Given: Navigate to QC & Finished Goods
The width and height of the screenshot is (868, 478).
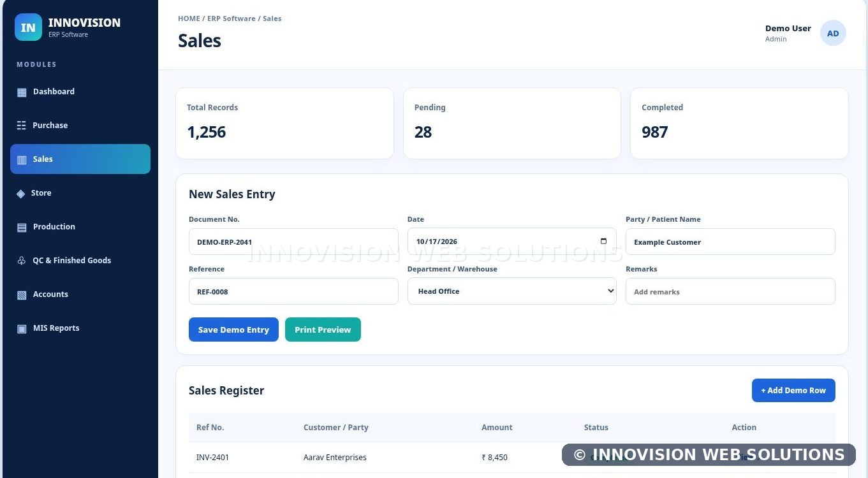Looking at the screenshot, I should (x=80, y=261).
